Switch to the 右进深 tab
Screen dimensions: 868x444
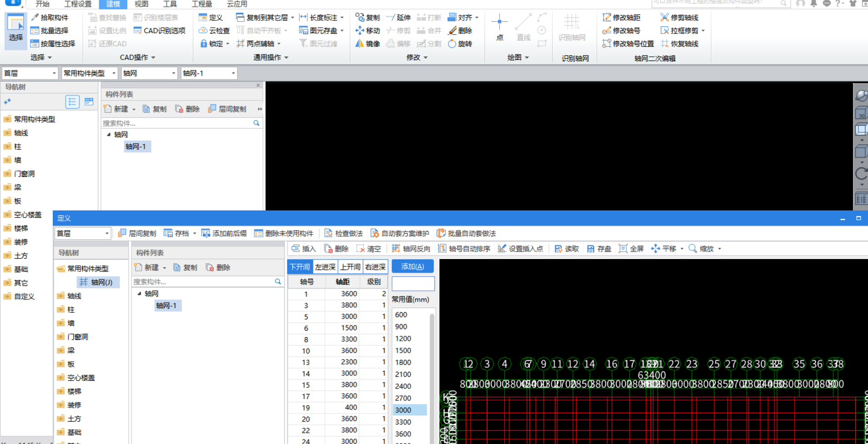tap(375, 267)
